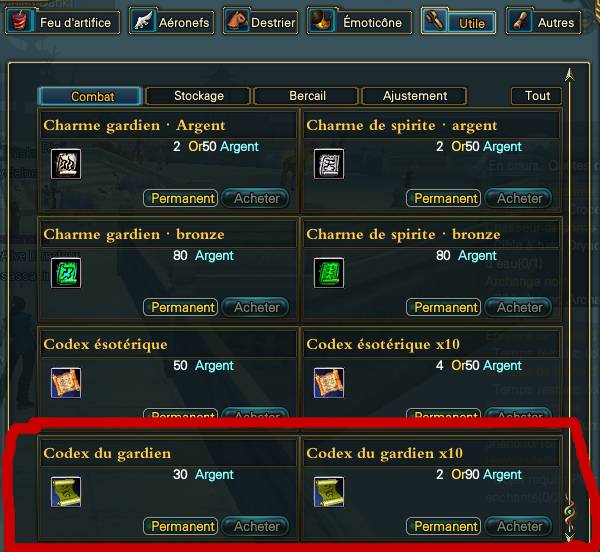The height and width of the screenshot is (552, 600).
Task: Buy the Codex du gardien with Acheter
Action: pyautogui.click(x=256, y=526)
